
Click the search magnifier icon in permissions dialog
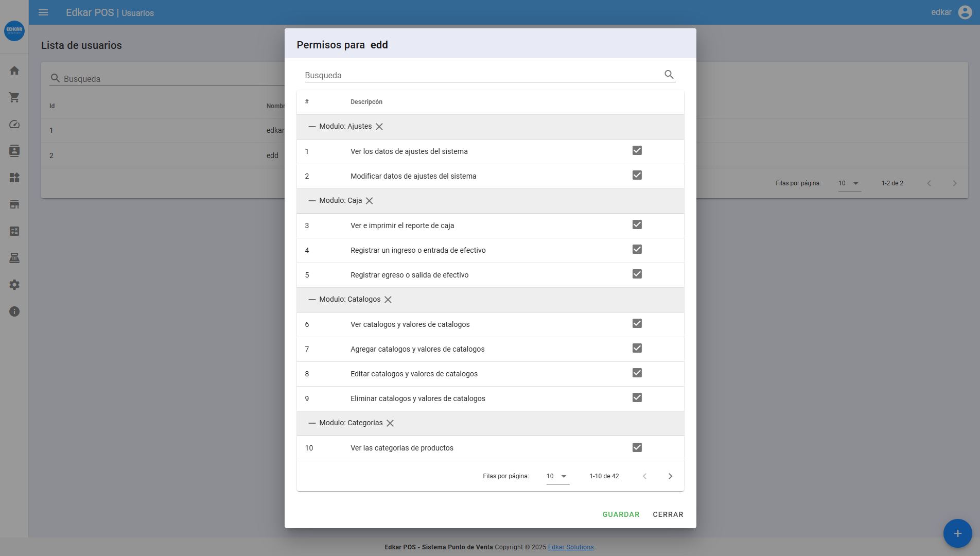pyautogui.click(x=669, y=75)
